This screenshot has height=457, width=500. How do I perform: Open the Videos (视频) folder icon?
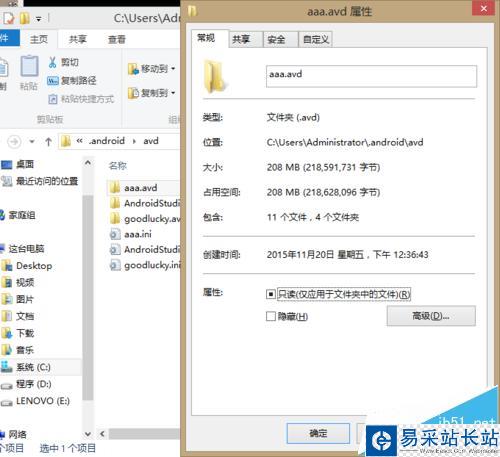coord(7,282)
